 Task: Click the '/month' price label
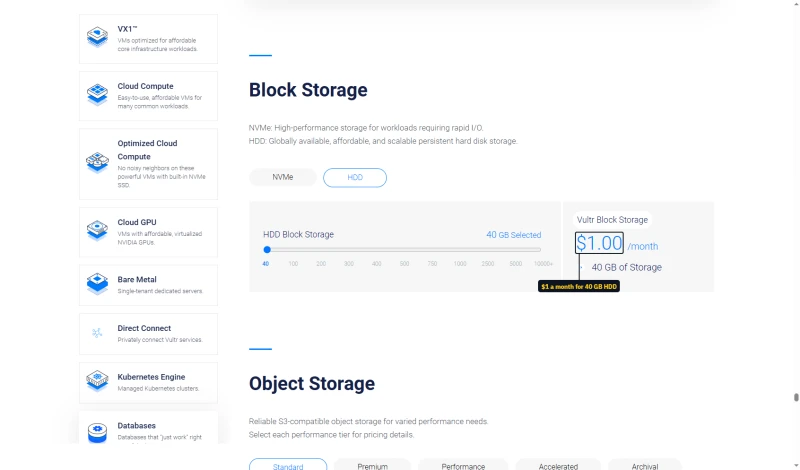click(643, 246)
